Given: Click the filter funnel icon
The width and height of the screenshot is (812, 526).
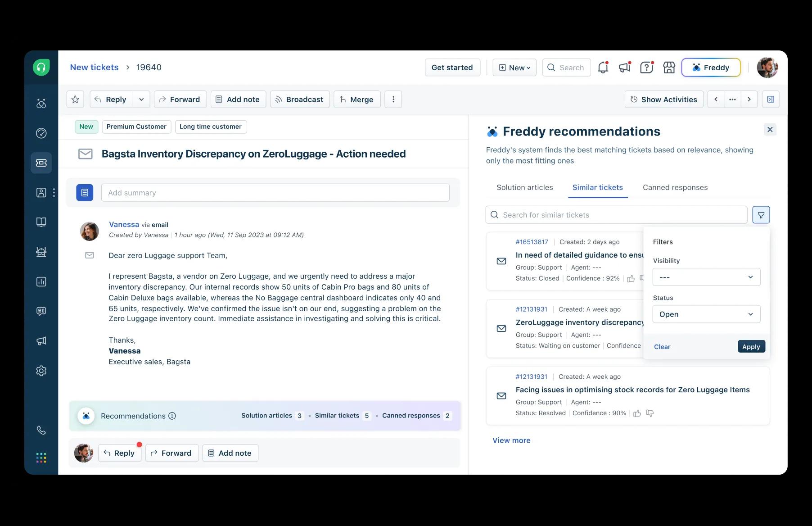Looking at the screenshot, I should coord(761,215).
